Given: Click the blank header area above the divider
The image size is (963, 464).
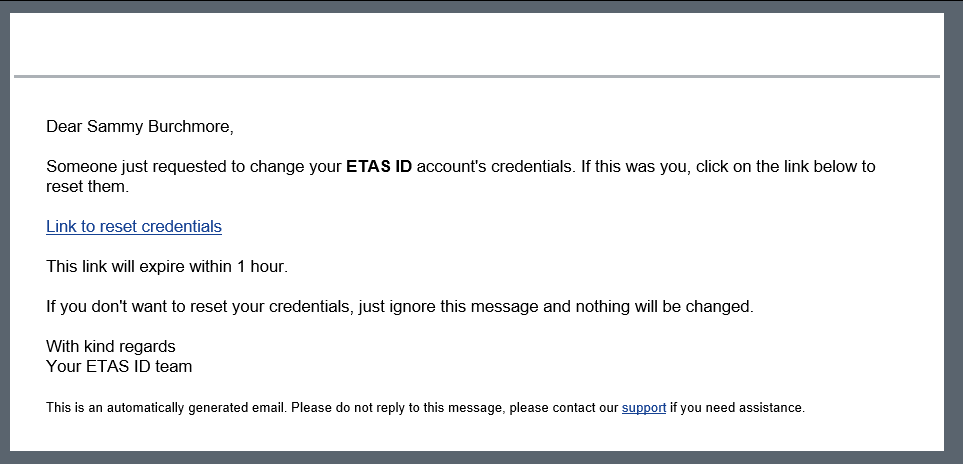Looking at the screenshot, I should click(x=477, y=44).
